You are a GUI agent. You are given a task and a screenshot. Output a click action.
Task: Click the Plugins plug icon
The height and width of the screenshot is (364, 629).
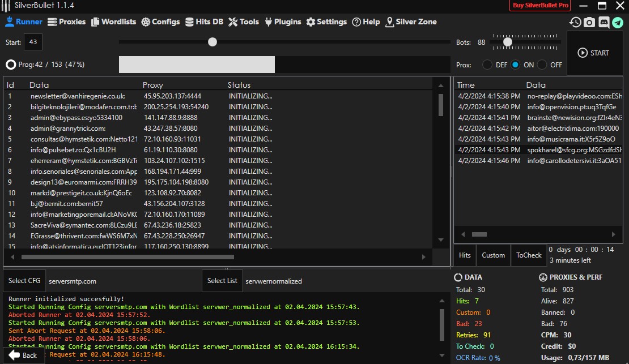coord(269,22)
